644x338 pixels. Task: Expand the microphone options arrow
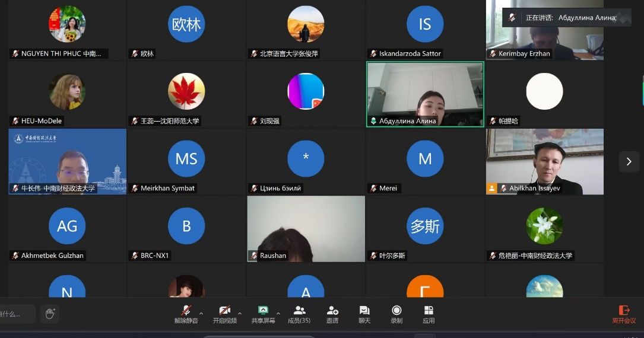tap(201, 313)
